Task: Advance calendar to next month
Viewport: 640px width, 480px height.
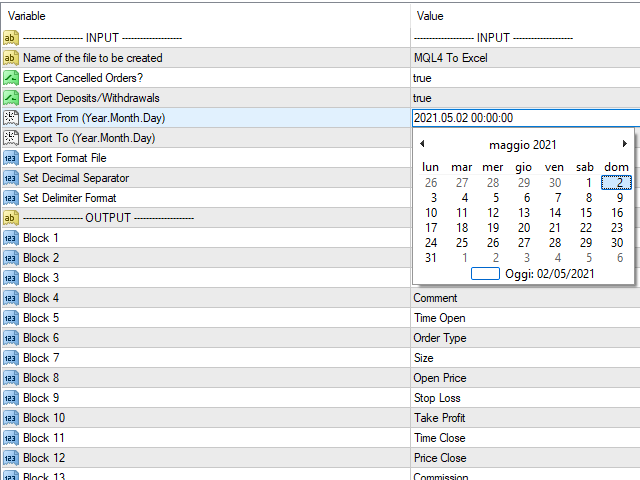Action: pos(625,144)
